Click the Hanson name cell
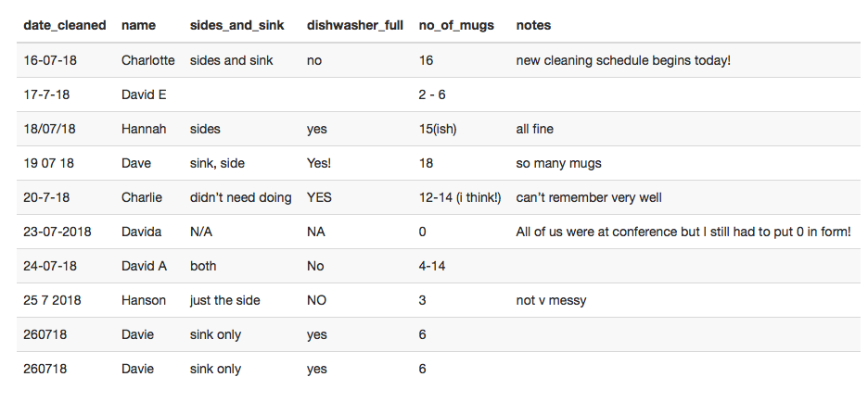The height and width of the screenshot is (402, 868). click(x=144, y=300)
